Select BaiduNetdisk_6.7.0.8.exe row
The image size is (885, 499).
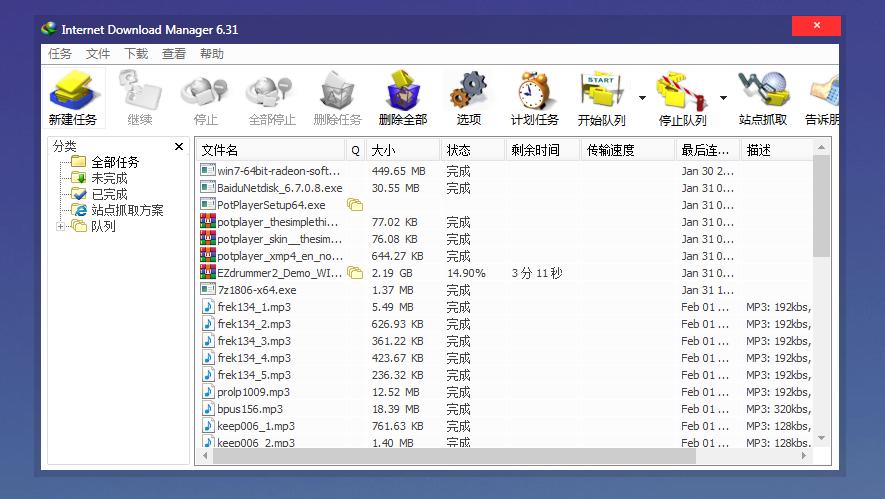click(x=505, y=188)
